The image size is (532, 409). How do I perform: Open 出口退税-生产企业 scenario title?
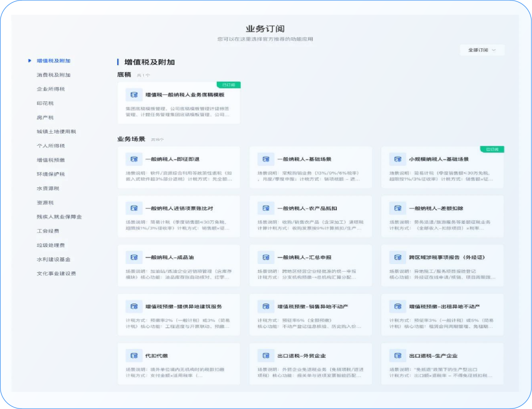[x=433, y=356]
